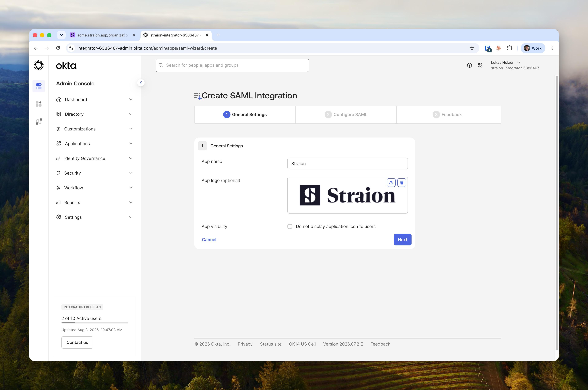Expand the Identity Governance chevron
The image size is (588, 390).
click(131, 158)
